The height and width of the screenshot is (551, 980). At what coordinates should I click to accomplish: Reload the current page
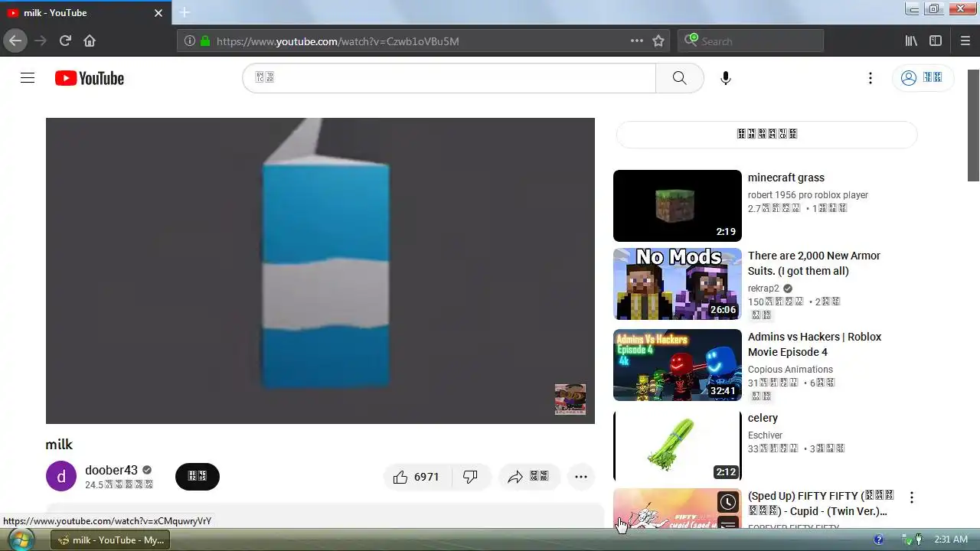click(65, 41)
